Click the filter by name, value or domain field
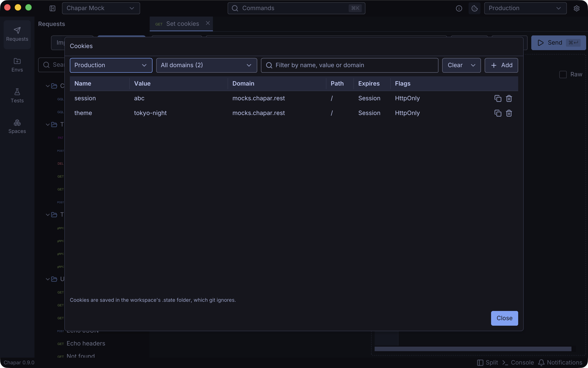Viewport: 588px width, 368px height. coord(349,65)
